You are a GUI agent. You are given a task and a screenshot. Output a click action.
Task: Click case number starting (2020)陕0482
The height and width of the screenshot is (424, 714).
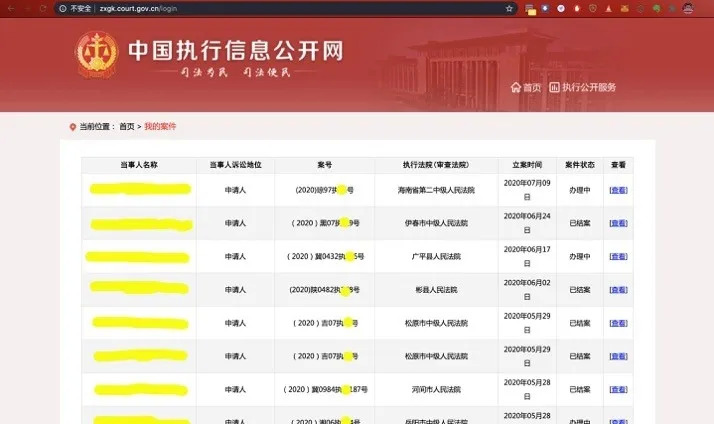325,290
